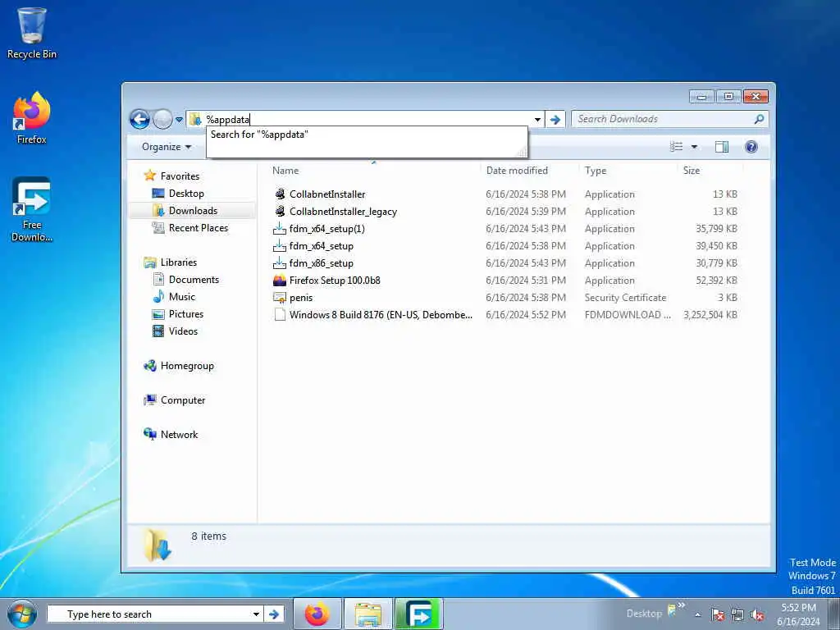
Task: Click the 35,799 KB size cell
Action: (x=716, y=229)
